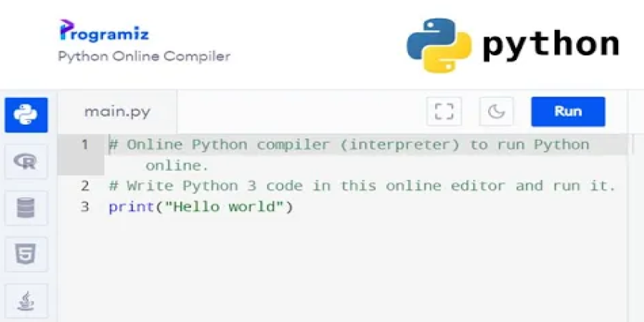Image resolution: width=644 pixels, height=322 pixels.
Task: Click the wrapped "online." comment text
Action: [177, 165]
